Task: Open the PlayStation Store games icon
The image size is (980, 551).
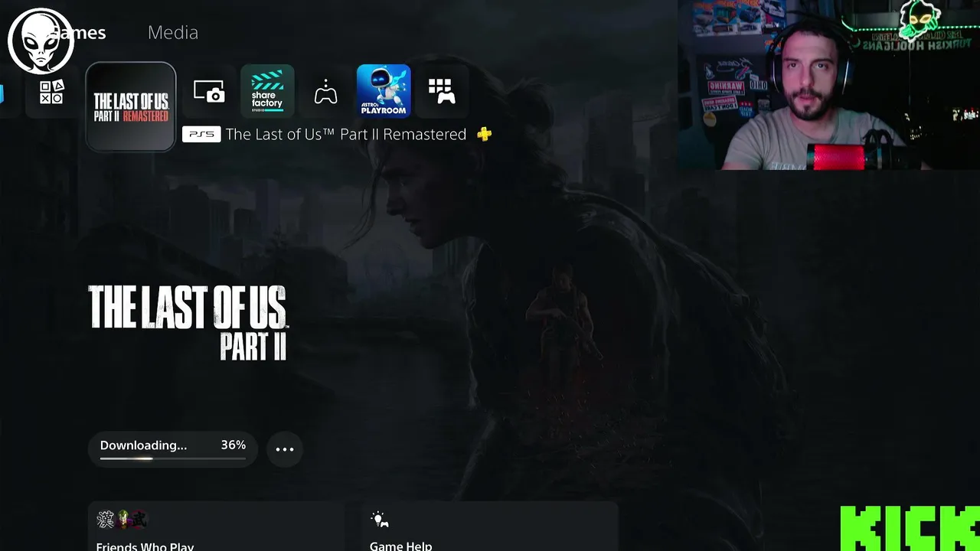Action: click(x=51, y=92)
